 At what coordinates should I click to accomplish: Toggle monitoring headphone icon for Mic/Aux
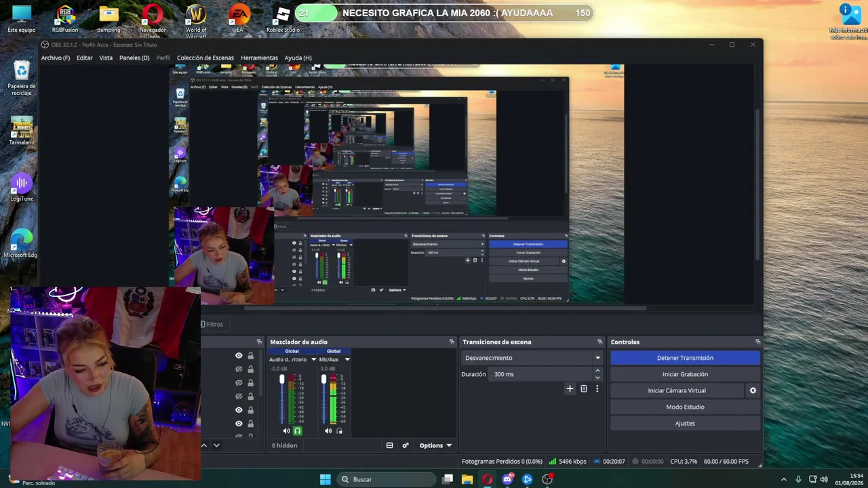pos(339,430)
